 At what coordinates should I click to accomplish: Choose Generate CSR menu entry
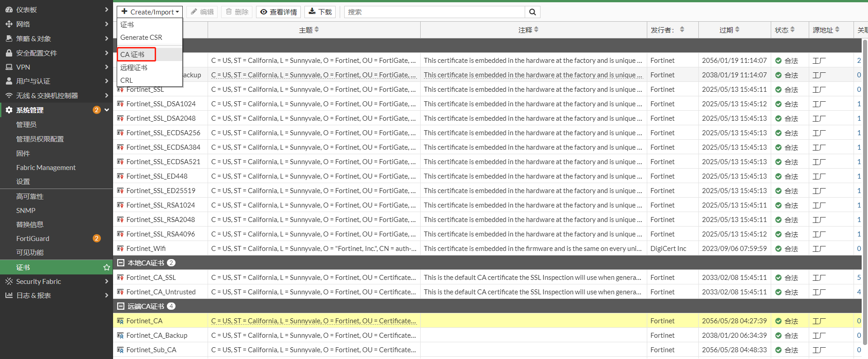(141, 38)
